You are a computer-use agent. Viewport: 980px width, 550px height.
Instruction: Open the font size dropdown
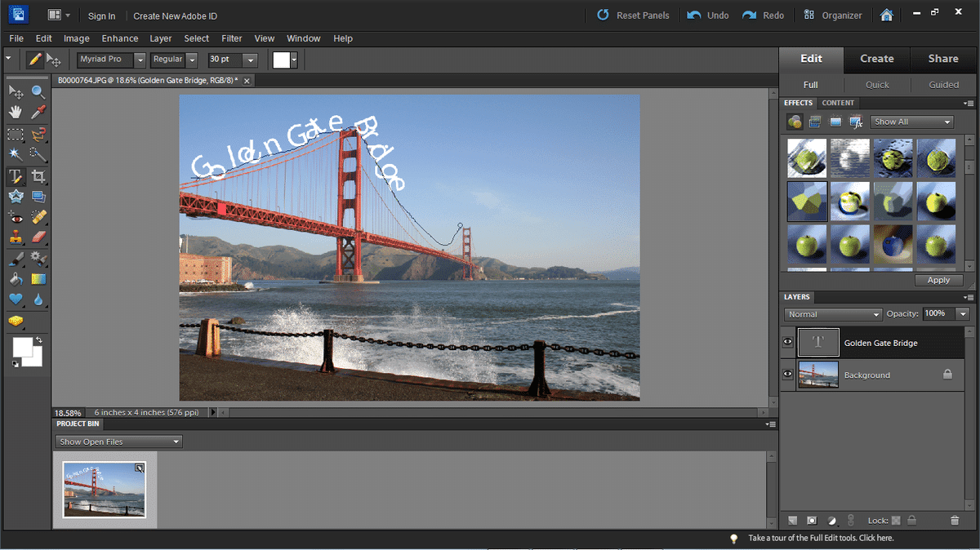coord(250,60)
